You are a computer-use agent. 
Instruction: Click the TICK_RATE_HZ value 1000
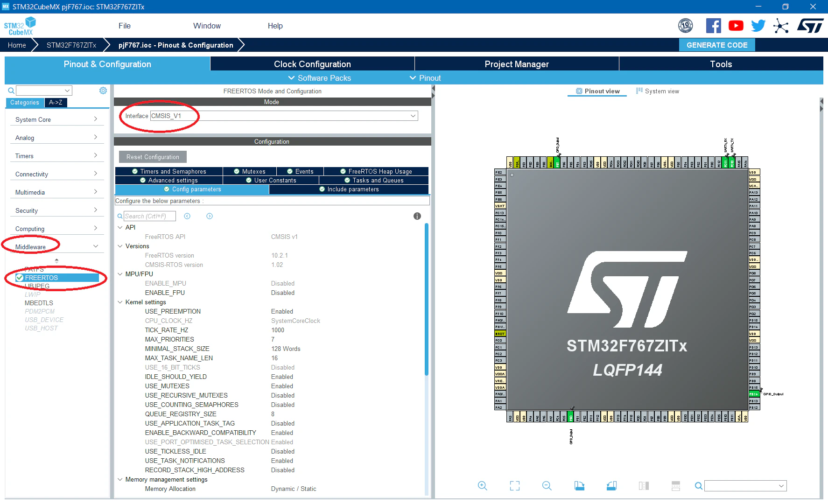(x=278, y=330)
